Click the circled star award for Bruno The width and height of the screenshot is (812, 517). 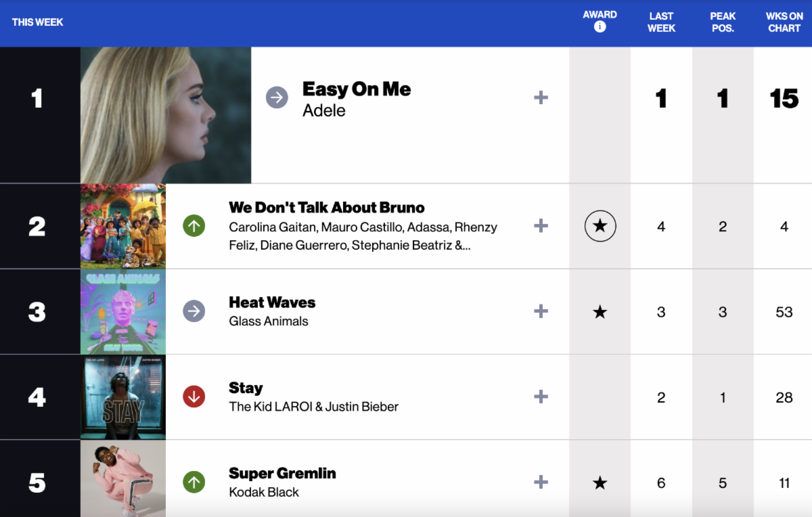tap(600, 226)
